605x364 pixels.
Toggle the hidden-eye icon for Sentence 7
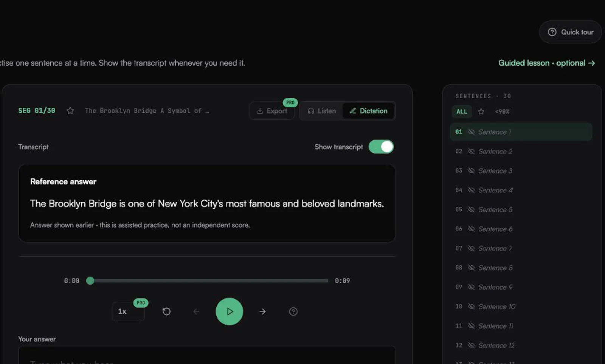[x=471, y=248]
